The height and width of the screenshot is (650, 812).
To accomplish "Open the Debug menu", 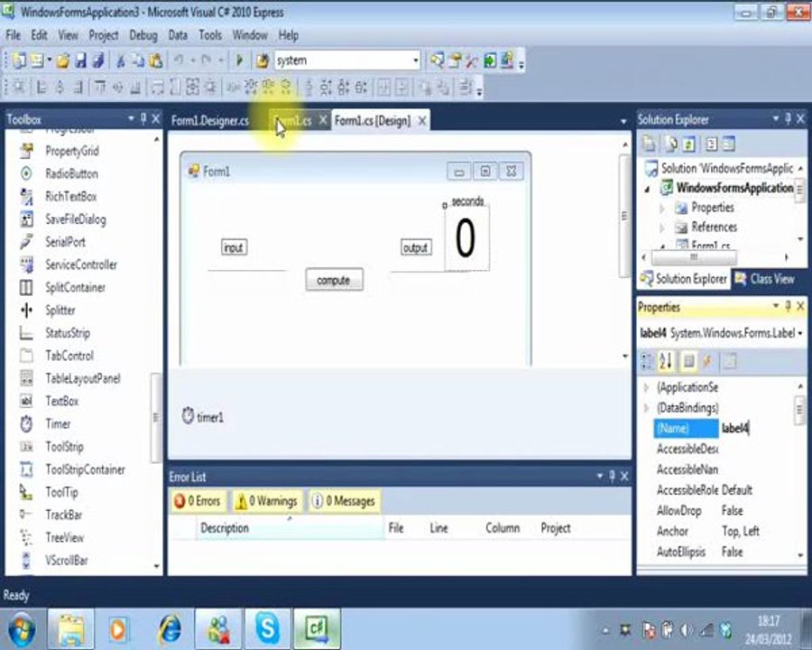I will coord(143,35).
